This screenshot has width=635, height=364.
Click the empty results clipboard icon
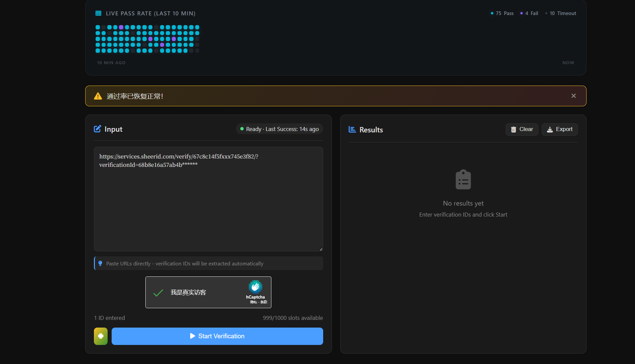click(463, 180)
